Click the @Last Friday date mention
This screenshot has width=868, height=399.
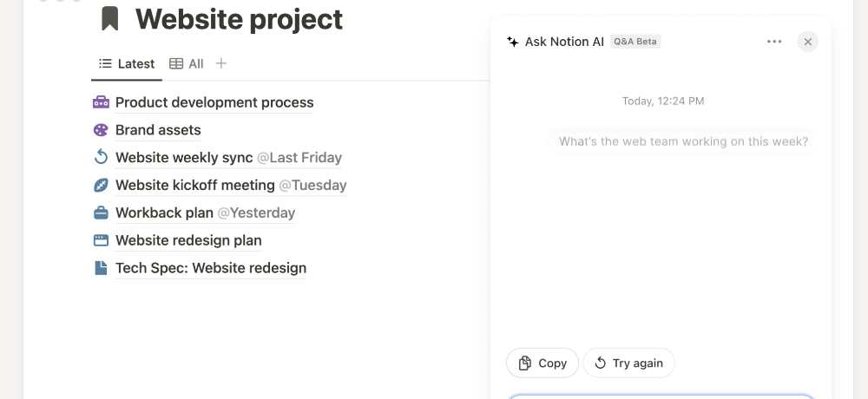[299, 157]
